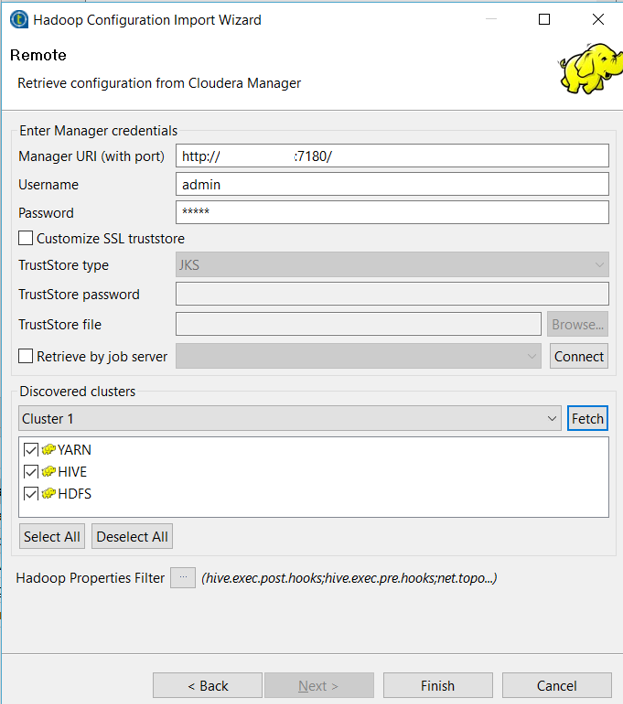Open the TrustStore type JKS dropdown
623x704 pixels.
[x=392, y=264]
